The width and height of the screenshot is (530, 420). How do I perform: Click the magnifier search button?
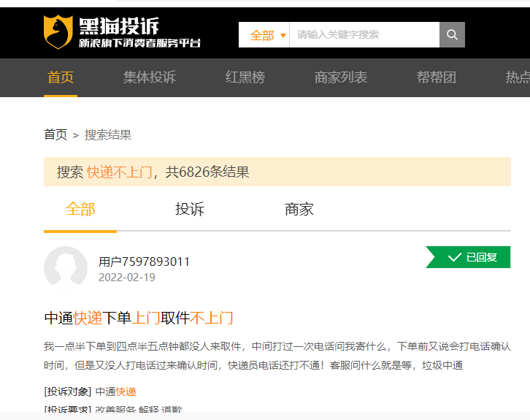pyautogui.click(x=452, y=35)
